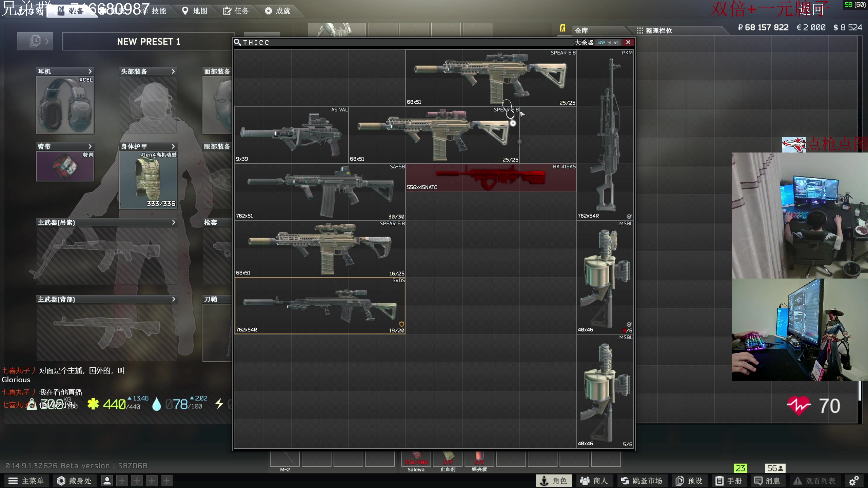The image size is (868, 488).
Task: Expand the 臂带 slot chevron
Action: point(90,146)
